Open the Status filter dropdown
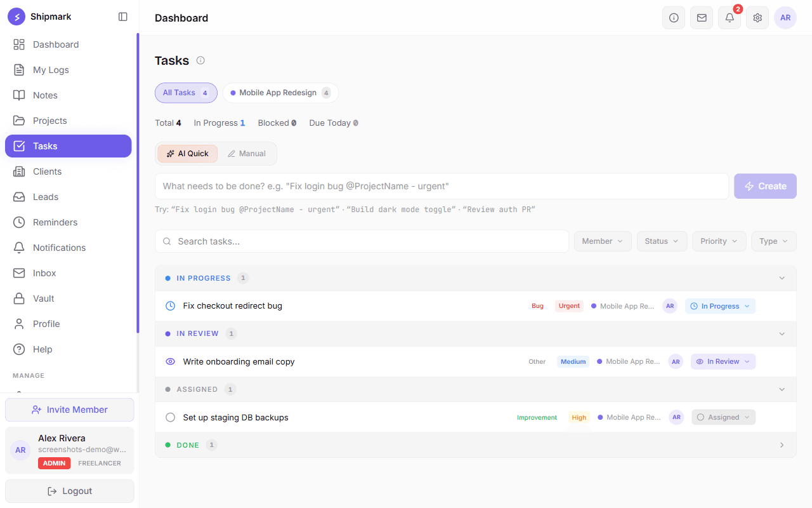The image size is (812, 508). click(662, 241)
